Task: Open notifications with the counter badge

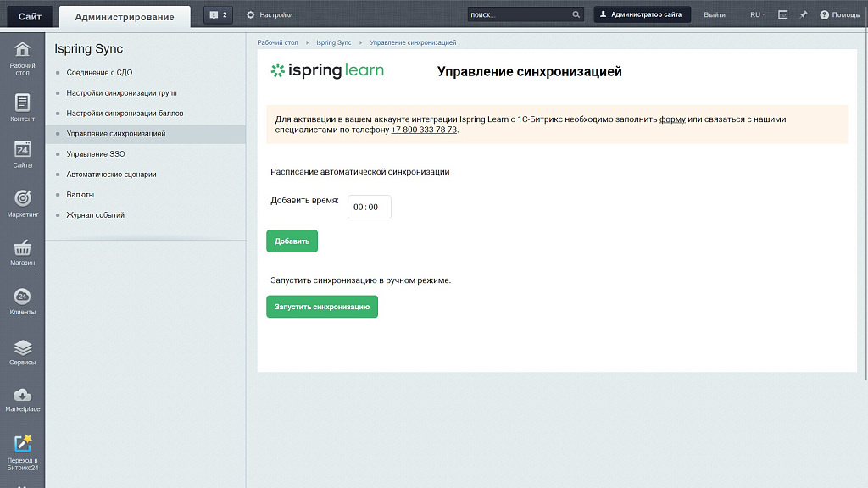Action: point(217,14)
